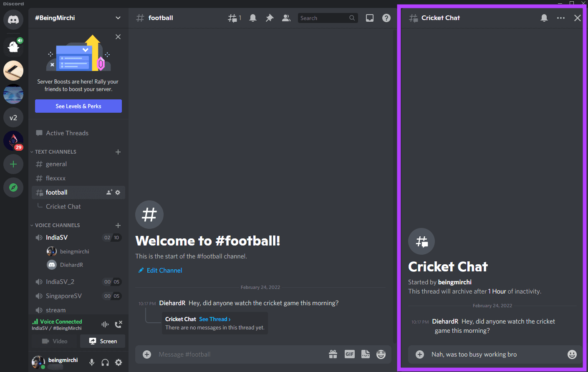Click See Thread link

pos(215,319)
